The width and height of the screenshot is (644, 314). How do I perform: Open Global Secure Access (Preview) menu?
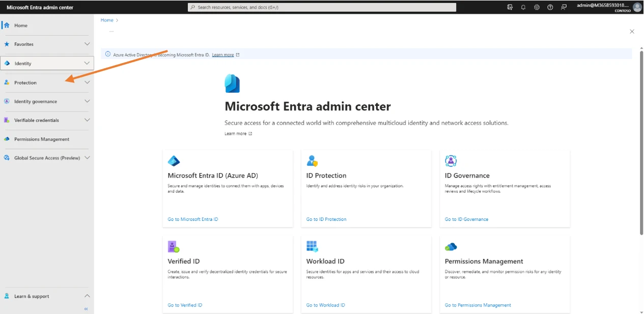pos(47,158)
